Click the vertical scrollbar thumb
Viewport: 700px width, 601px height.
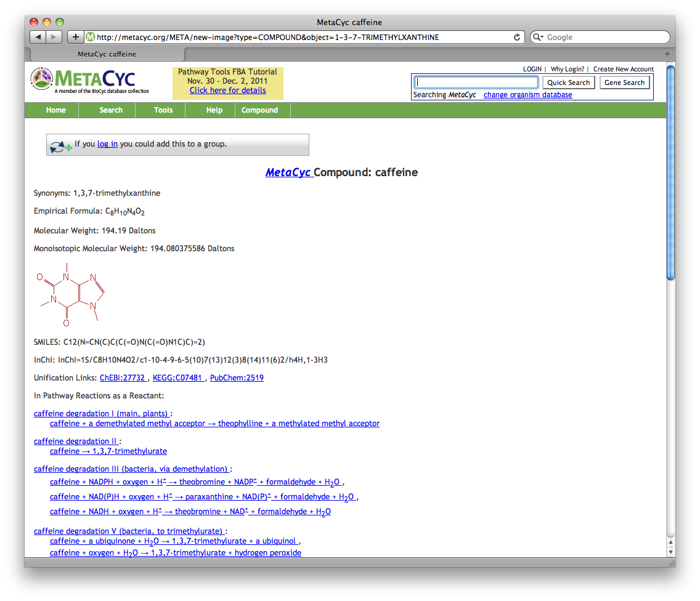point(670,172)
